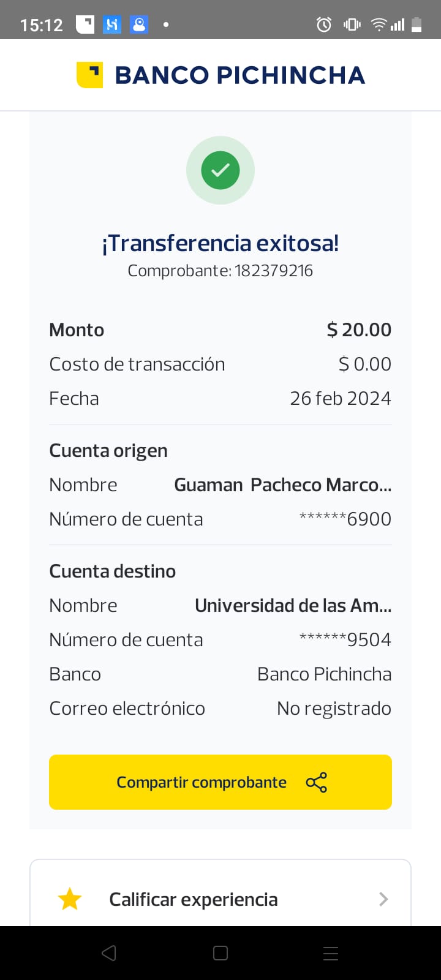Tap the $ 20.00 transfer amount
This screenshot has width=441, height=980.
point(359,330)
